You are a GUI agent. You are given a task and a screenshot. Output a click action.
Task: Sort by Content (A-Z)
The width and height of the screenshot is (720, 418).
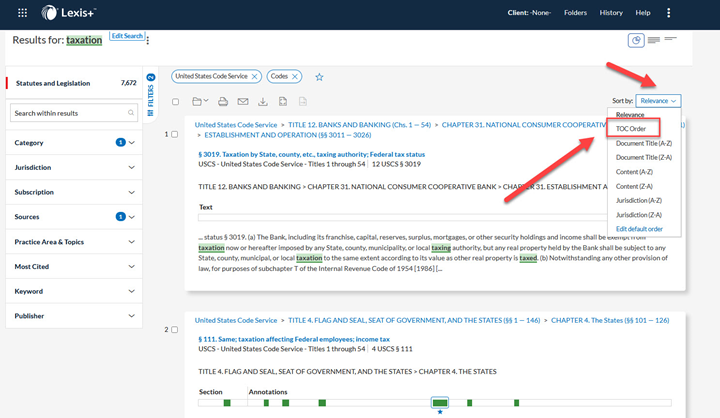[x=634, y=172]
